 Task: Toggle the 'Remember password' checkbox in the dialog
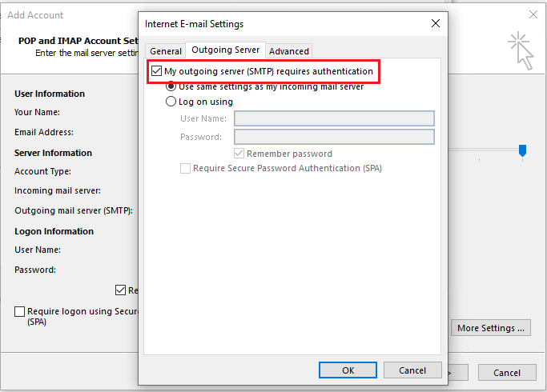click(x=239, y=154)
